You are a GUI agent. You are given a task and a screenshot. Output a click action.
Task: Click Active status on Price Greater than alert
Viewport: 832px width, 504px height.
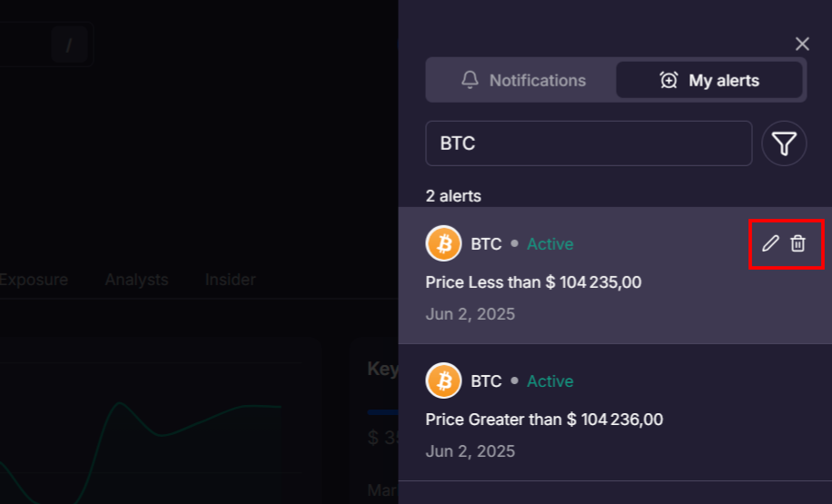[550, 381]
